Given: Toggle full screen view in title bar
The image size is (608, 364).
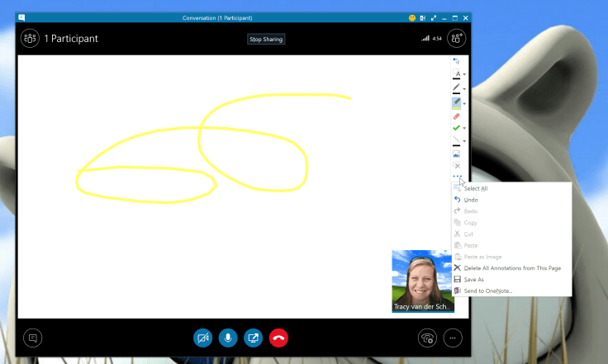Looking at the screenshot, I should (434, 17).
